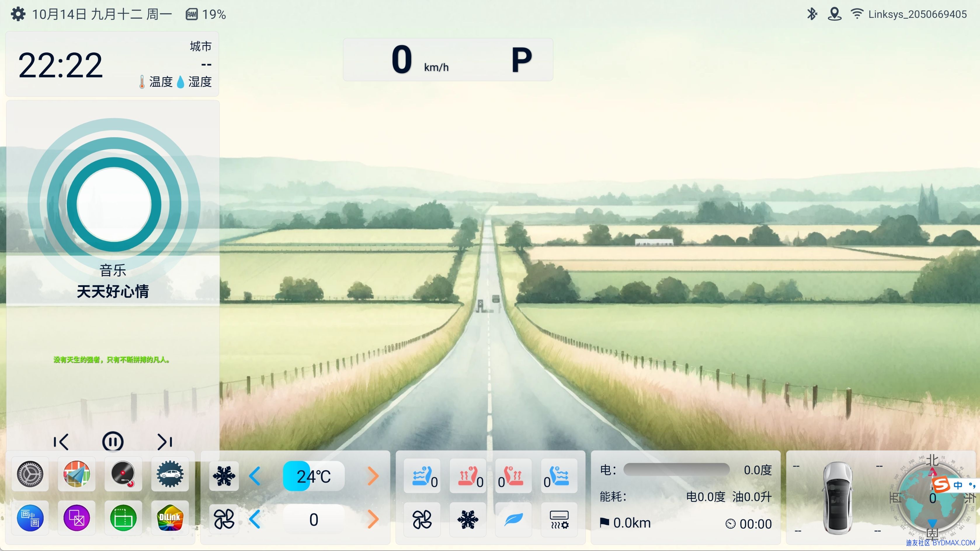Viewport: 980px width, 551px height.
Task: Click the 24°C temperature slider
Action: pos(314,476)
